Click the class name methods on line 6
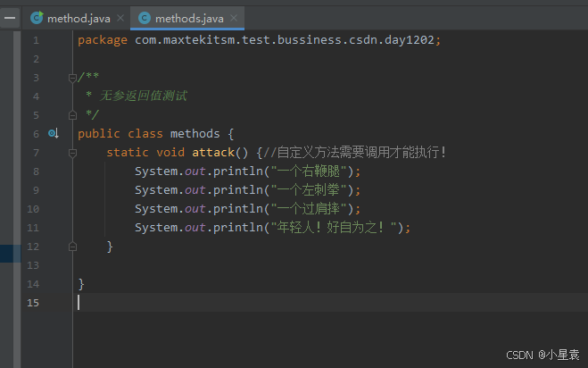 195,134
